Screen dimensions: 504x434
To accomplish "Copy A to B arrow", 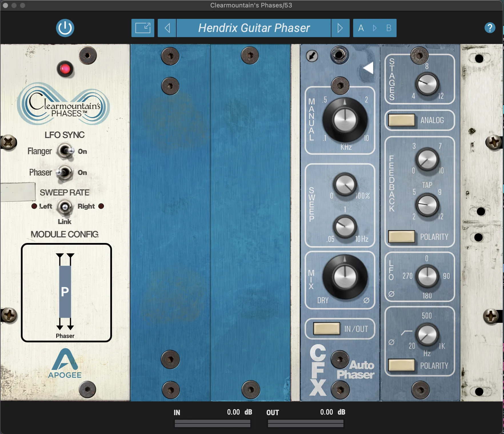I will (x=375, y=28).
